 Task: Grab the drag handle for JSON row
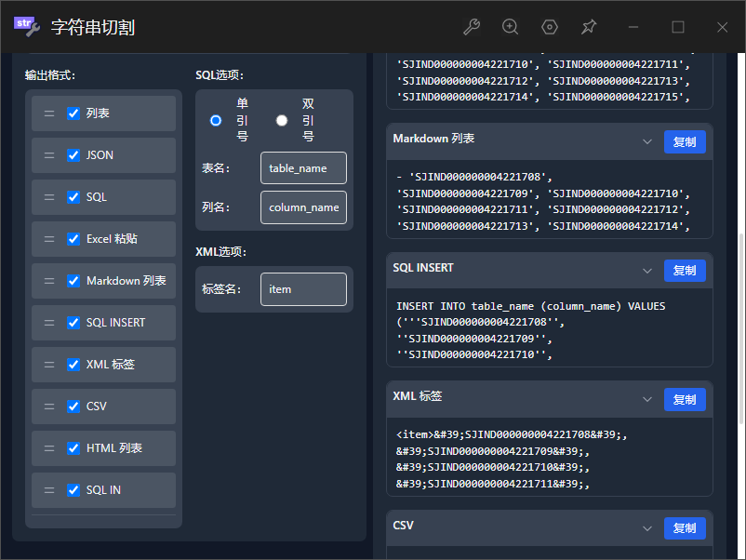pyautogui.click(x=49, y=155)
